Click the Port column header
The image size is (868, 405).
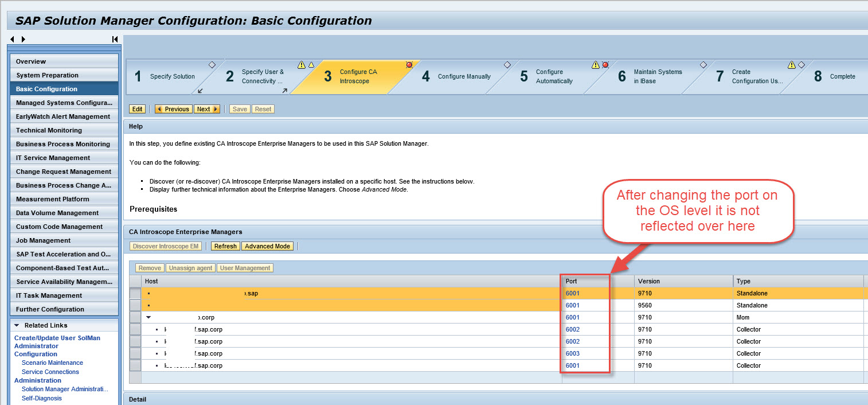click(598, 281)
